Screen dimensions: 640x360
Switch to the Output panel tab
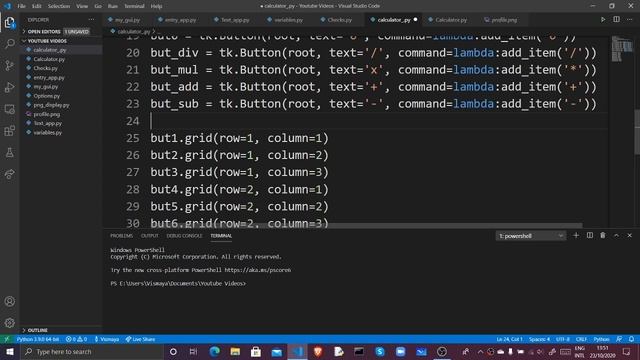pos(149,236)
